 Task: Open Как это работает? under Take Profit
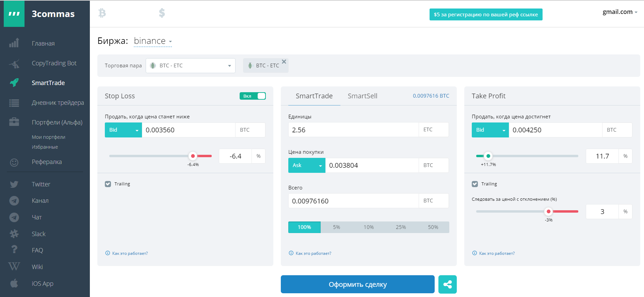point(497,253)
